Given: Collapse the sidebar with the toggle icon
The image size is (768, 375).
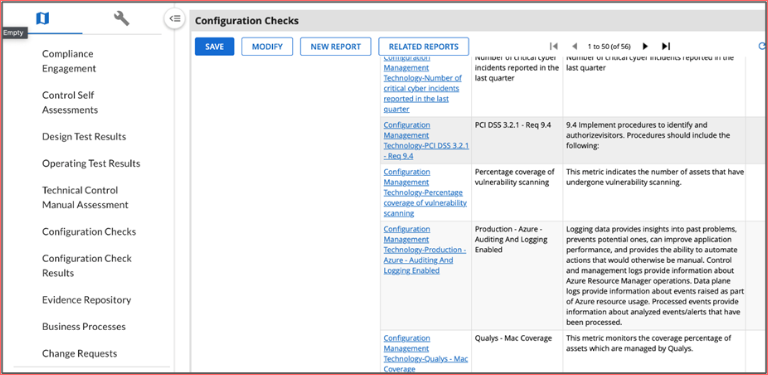Looking at the screenshot, I should click(175, 19).
